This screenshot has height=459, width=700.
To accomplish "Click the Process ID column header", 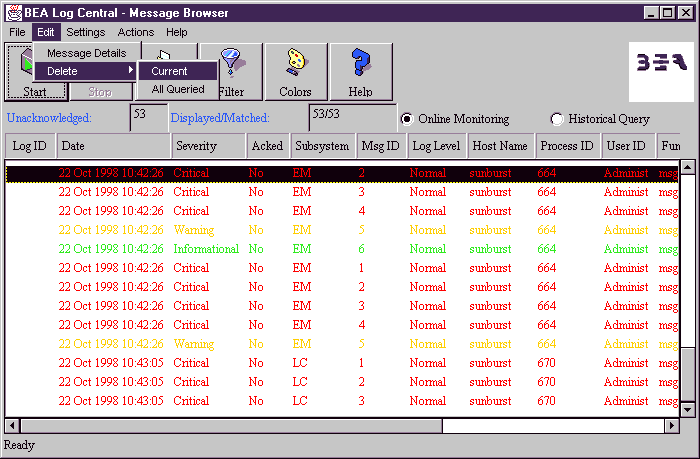I will (x=567, y=146).
